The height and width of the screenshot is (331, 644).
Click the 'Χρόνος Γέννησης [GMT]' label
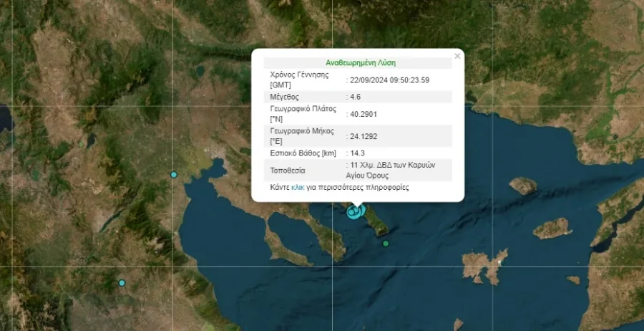[x=298, y=80]
